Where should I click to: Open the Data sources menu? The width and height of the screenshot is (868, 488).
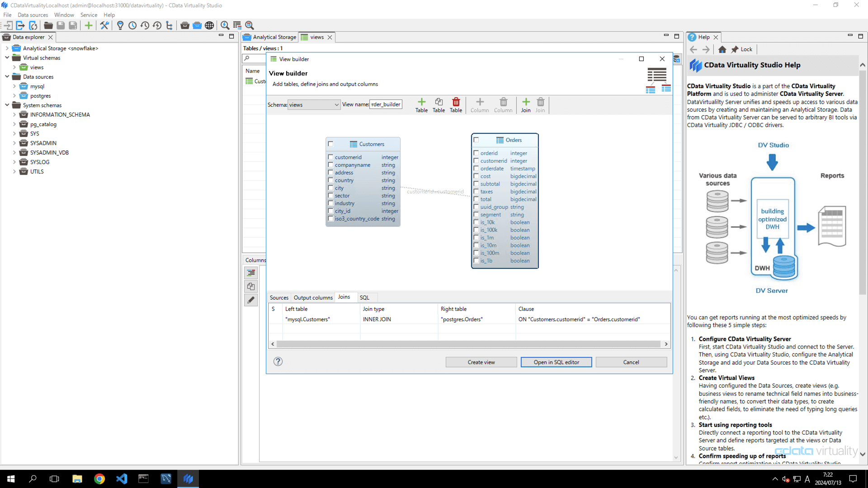click(x=32, y=14)
